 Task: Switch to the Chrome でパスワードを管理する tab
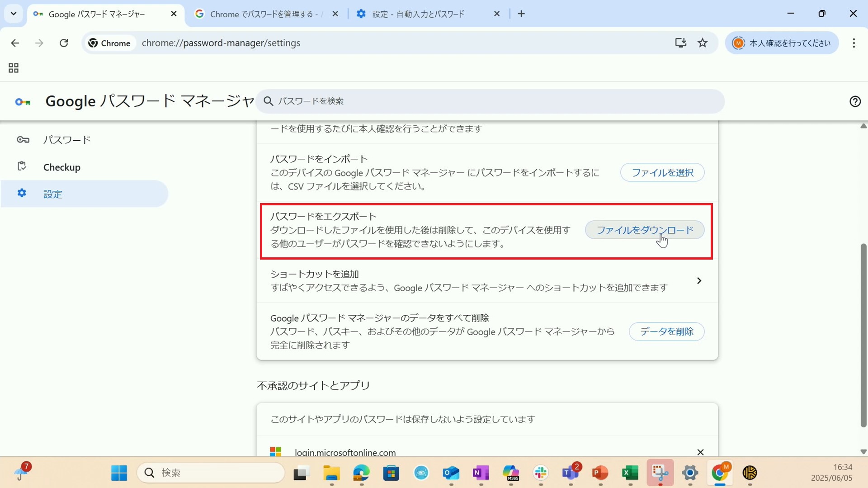coord(262,14)
